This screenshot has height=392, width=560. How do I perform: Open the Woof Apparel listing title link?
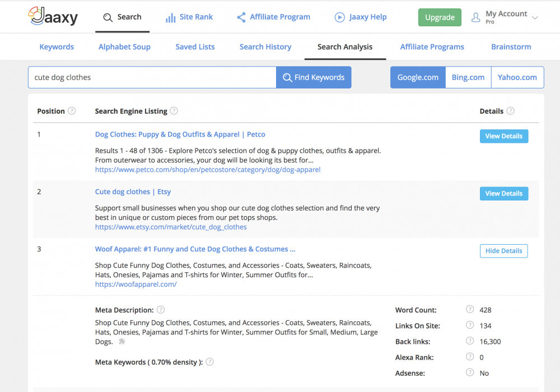(x=195, y=249)
